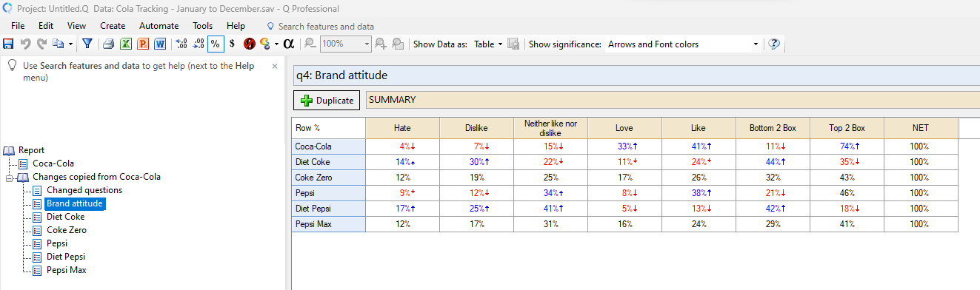This screenshot has height=290, width=980.
Task: Click the Save project icon
Action: click(9, 44)
